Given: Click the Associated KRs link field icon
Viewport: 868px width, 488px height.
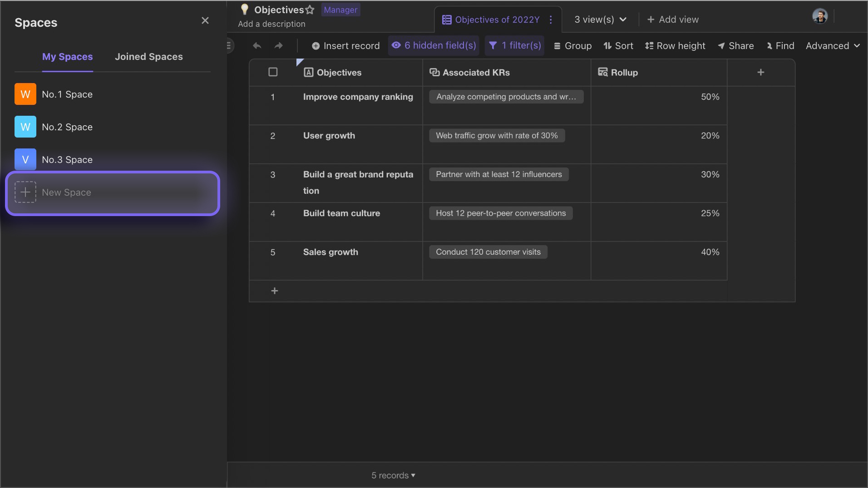Looking at the screenshot, I should pyautogui.click(x=434, y=72).
